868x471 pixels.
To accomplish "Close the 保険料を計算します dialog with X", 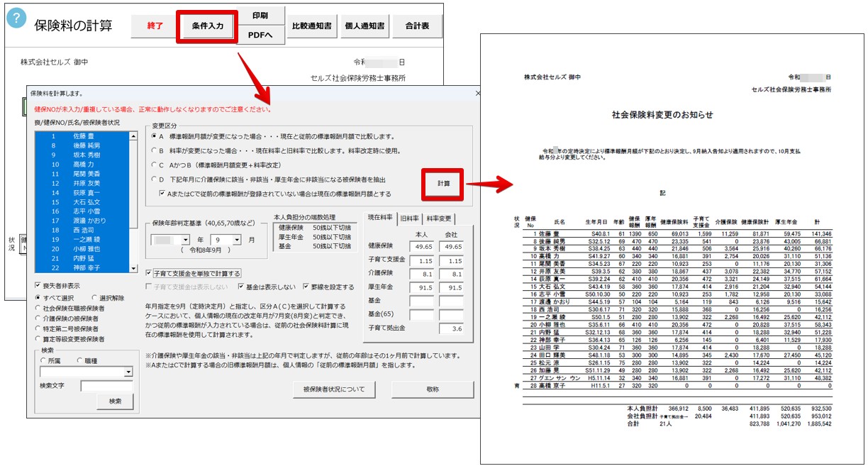I will 478,93.
